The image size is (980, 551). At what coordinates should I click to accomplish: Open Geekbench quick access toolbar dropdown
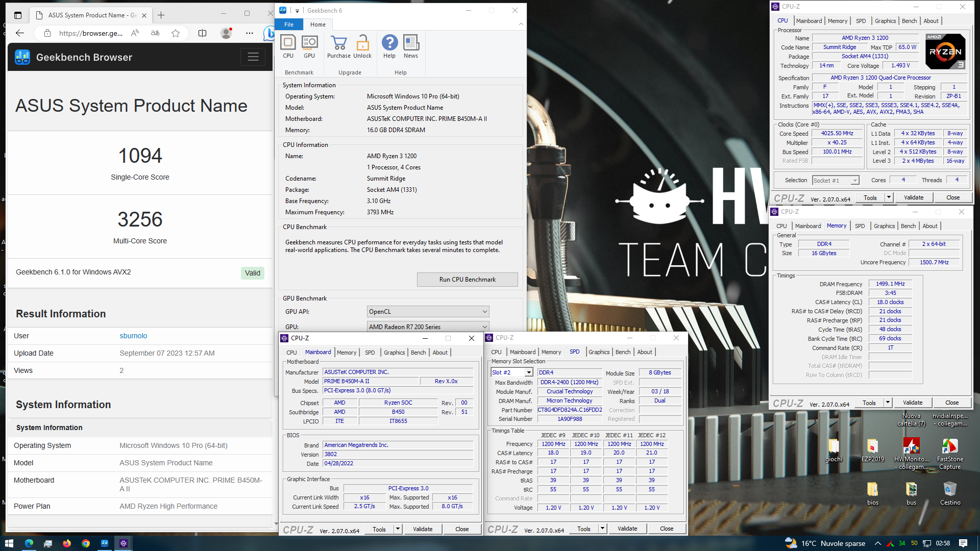[297, 11]
